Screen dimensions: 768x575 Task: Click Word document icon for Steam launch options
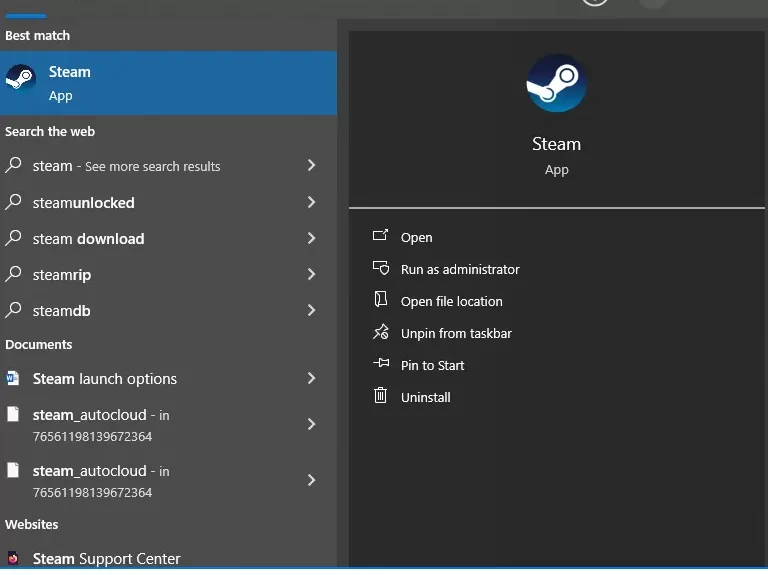tap(13, 378)
